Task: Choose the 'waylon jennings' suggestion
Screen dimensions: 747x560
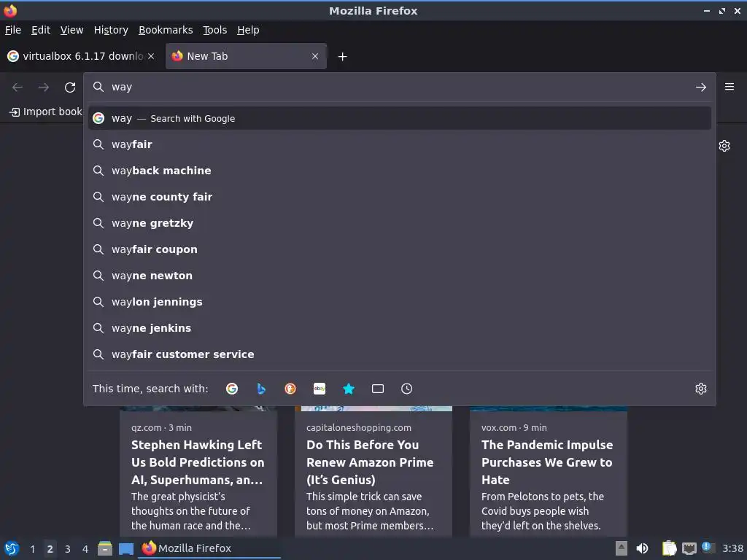Action: (400, 301)
